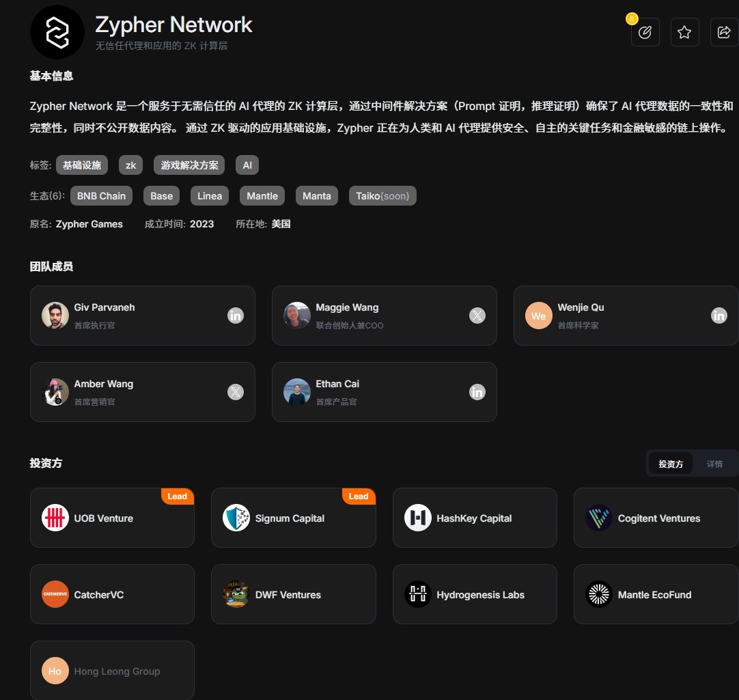The image size is (739, 700).
Task: Click the Lead badge on UOB Venture
Action: click(x=177, y=496)
